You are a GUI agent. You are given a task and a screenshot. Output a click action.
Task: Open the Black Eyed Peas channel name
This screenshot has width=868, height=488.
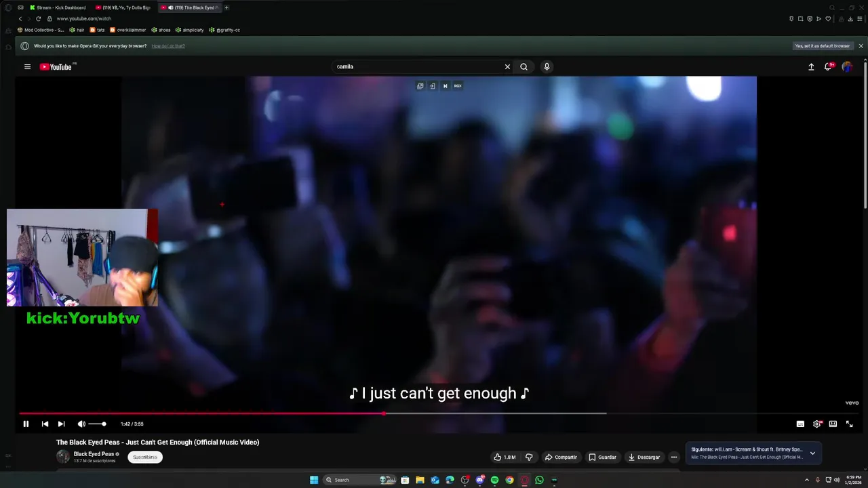pos(94,454)
